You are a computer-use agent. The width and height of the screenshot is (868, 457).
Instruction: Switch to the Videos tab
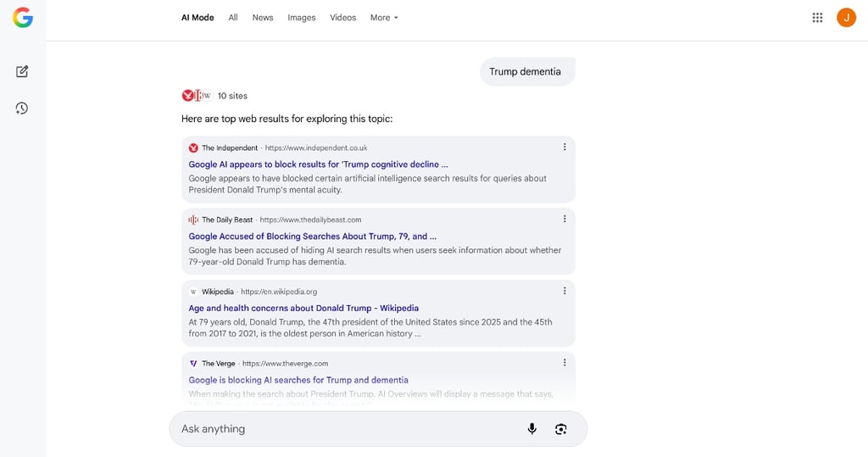342,18
